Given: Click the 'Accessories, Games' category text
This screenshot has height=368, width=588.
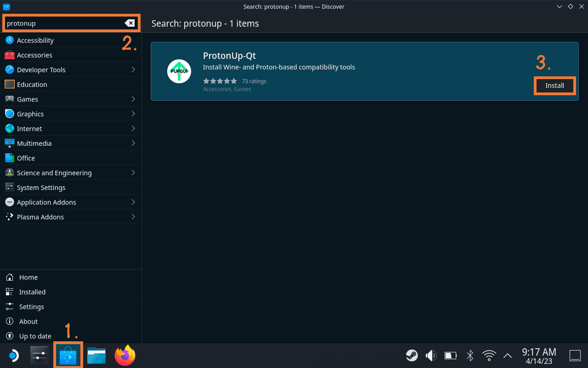Looking at the screenshot, I should coord(227,89).
